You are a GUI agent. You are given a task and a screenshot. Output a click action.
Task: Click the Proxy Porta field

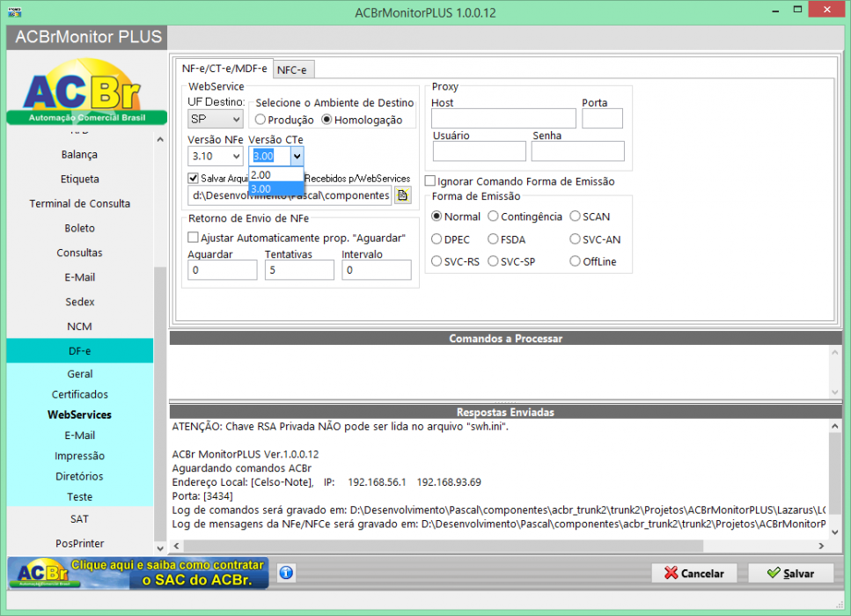tap(602, 118)
